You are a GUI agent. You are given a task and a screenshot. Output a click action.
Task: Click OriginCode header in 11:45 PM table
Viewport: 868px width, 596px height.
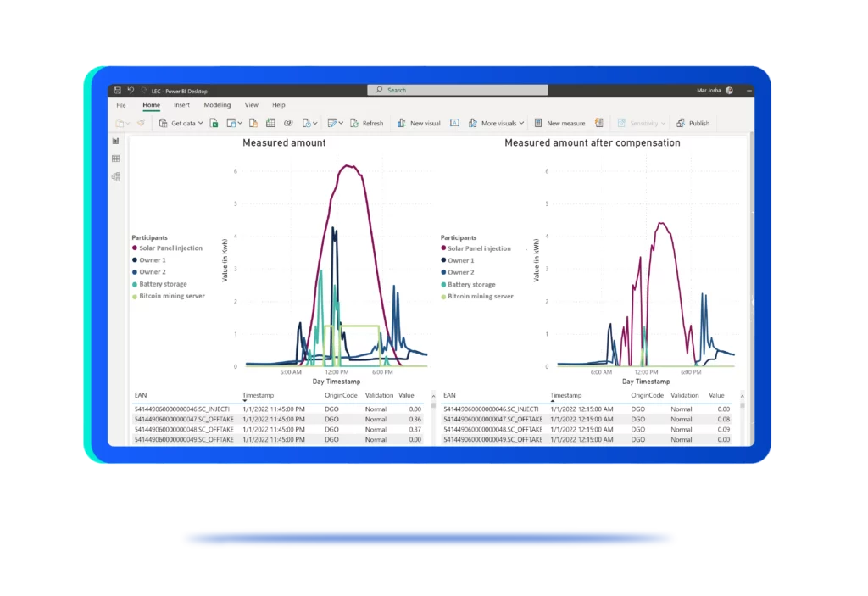(341, 395)
